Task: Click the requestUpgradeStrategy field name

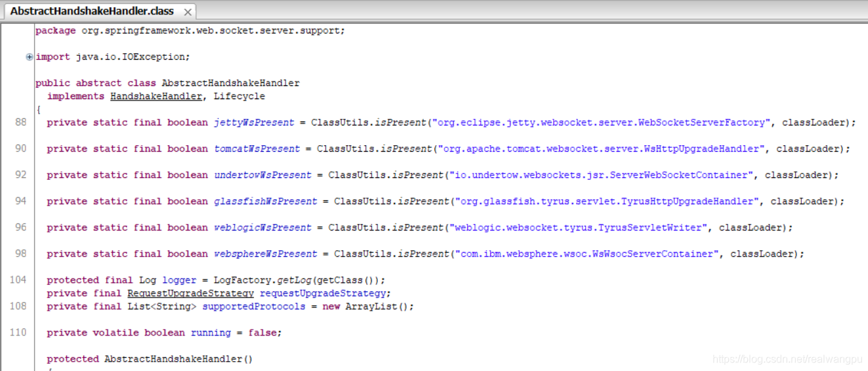Action: click(x=323, y=294)
